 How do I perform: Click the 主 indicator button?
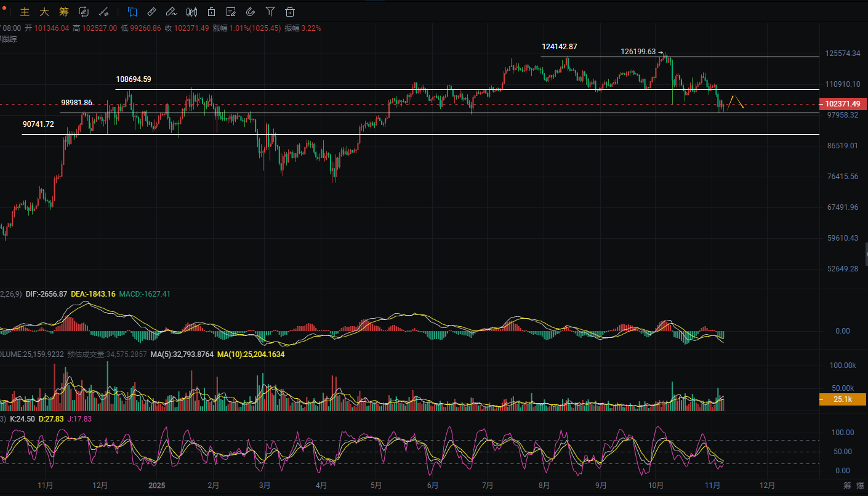pos(25,12)
